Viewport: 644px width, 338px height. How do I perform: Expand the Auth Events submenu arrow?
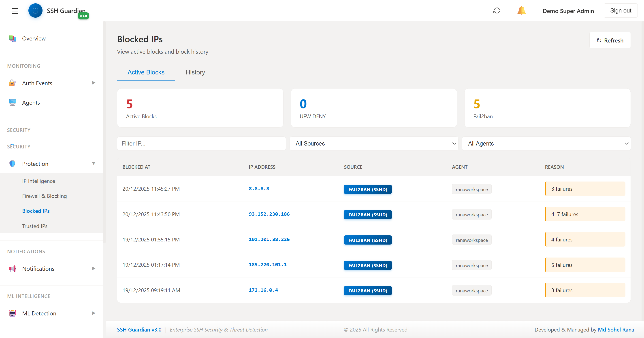[94, 83]
